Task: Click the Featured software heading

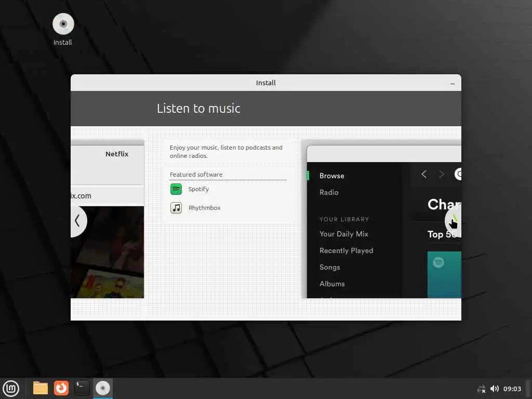Action: coord(196,175)
